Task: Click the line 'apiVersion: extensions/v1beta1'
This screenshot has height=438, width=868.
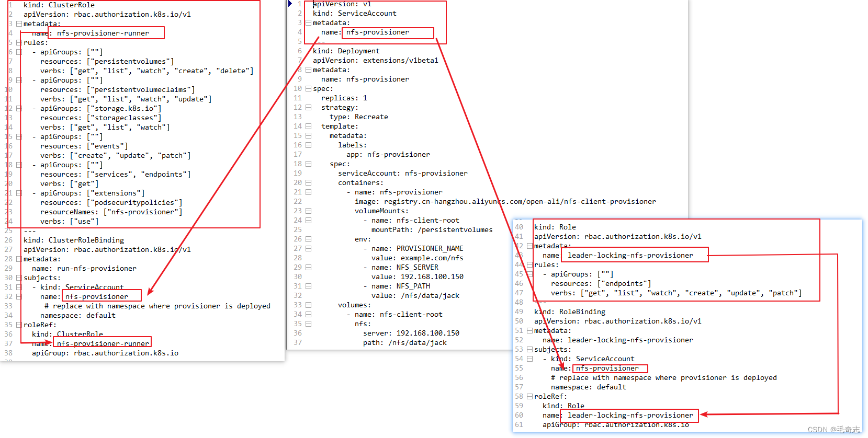Action: (x=376, y=60)
